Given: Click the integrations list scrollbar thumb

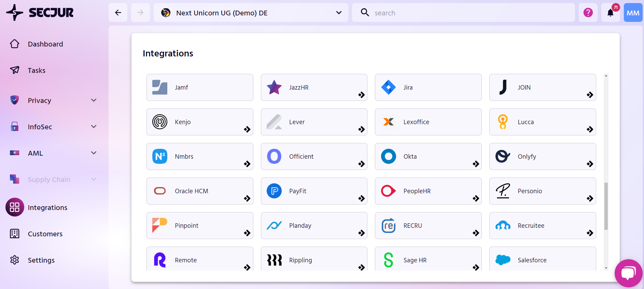Looking at the screenshot, I should coord(606,206).
